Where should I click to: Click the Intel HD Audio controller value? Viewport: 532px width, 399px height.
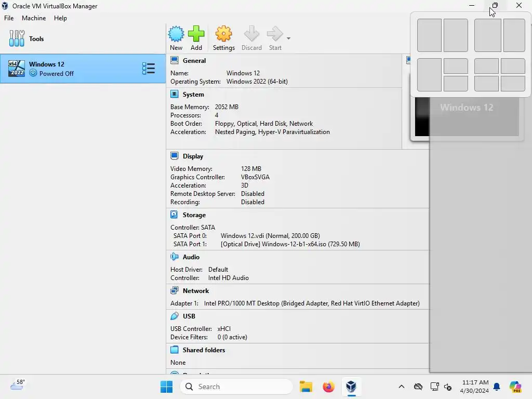(229, 278)
